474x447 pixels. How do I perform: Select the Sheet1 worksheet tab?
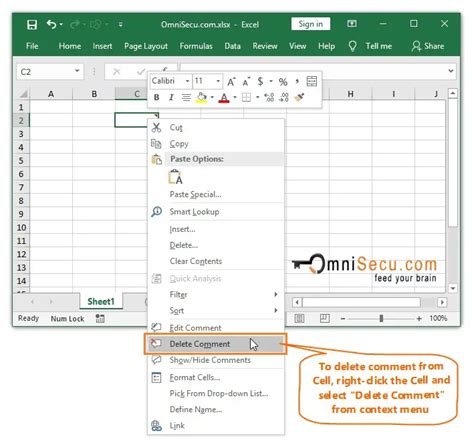coord(101,301)
